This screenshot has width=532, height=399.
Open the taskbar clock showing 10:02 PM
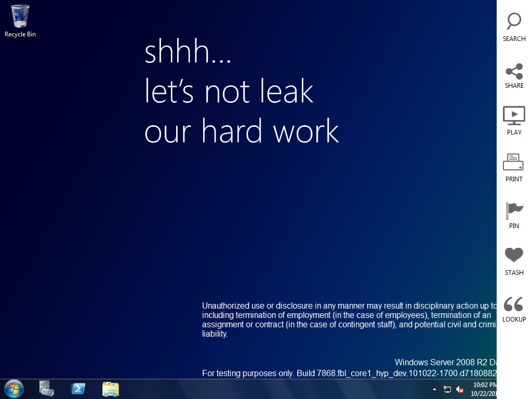484,389
